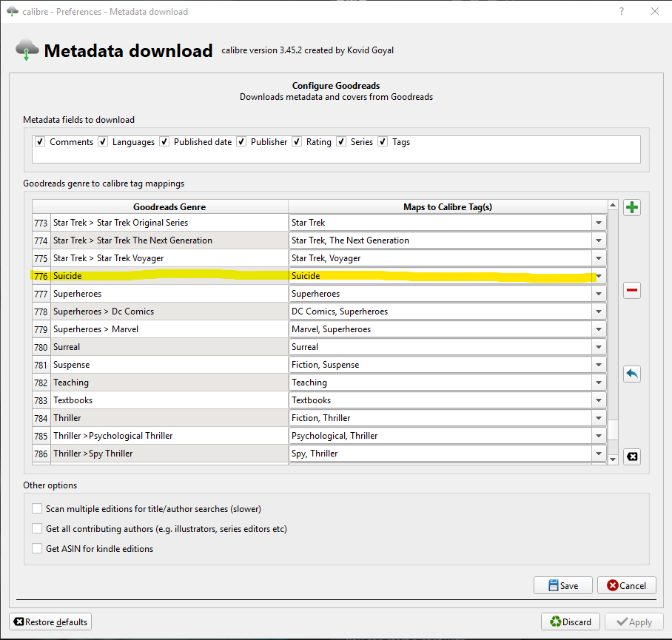Open dropdown for Fiction, Suspense tags
672x640 pixels.
pyautogui.click(x=599, y=365)
